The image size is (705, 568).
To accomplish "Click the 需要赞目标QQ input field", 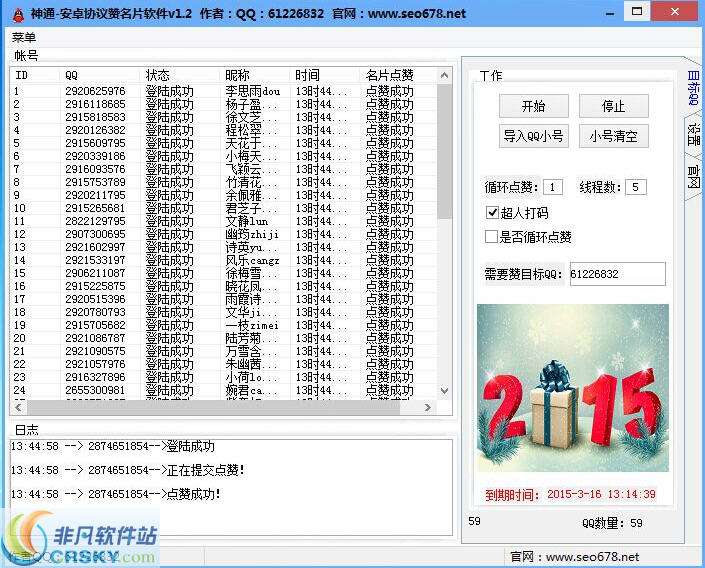I will pyautogui.click(x=616, y=274).
